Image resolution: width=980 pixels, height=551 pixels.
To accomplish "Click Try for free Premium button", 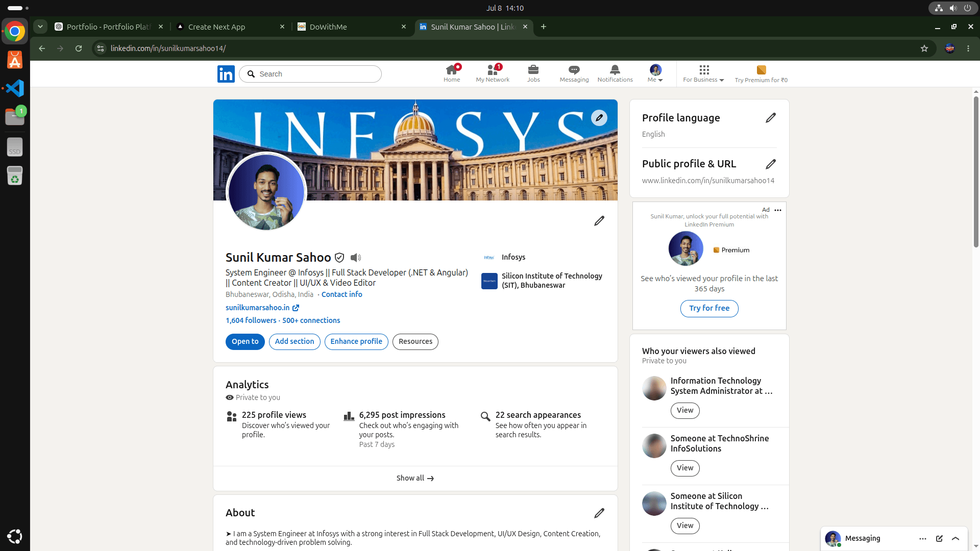I will click(x=709, y=309).
